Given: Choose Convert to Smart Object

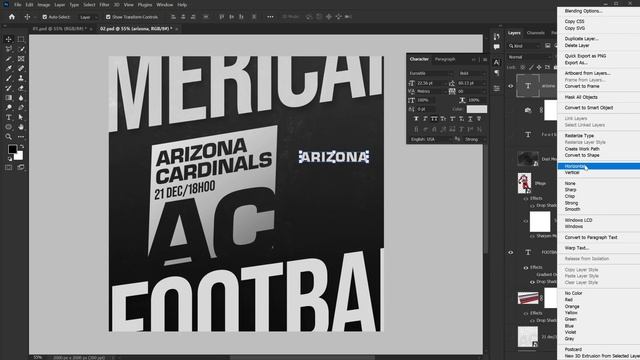Looking at the screenshot, I should point(589,108).
